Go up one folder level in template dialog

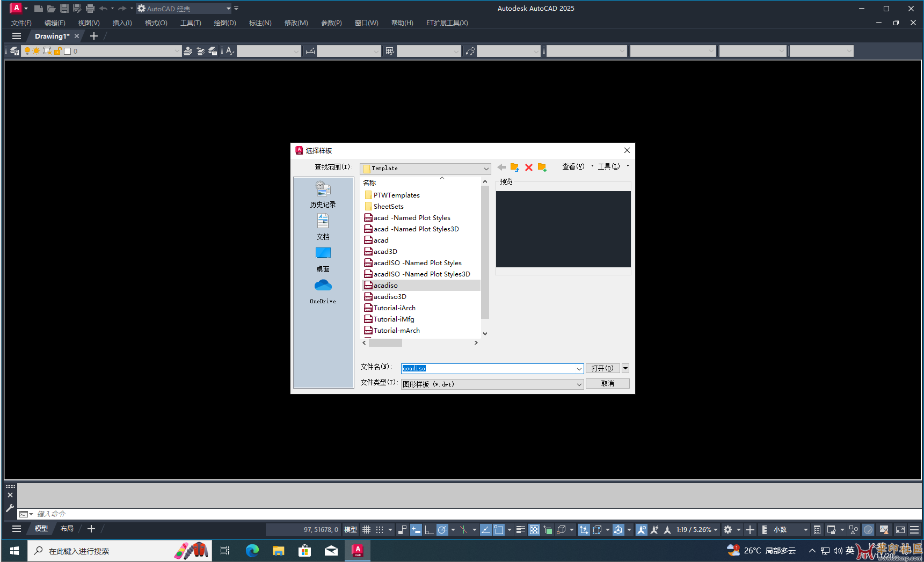(515, 167)
